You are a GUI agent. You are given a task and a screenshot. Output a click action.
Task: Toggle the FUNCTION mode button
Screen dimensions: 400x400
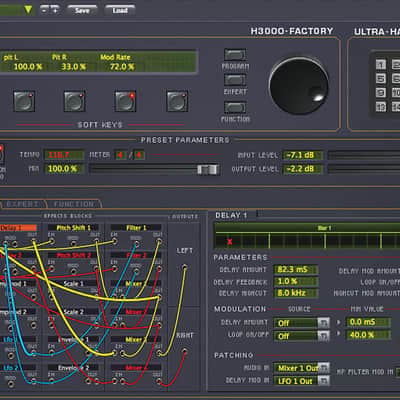[235, 108]
